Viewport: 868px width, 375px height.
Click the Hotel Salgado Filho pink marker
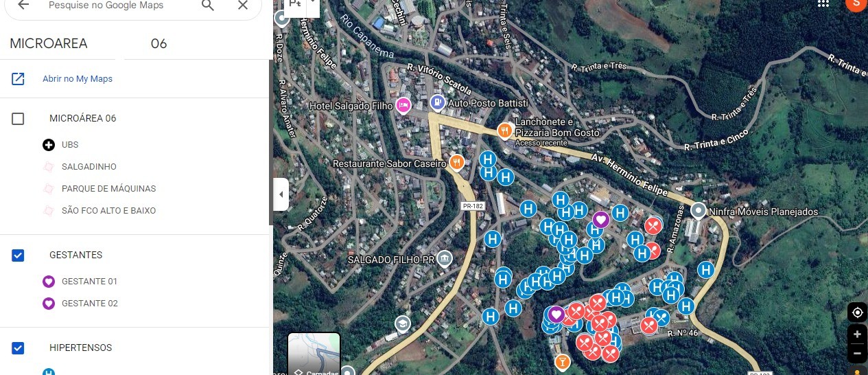coord(403,105)
